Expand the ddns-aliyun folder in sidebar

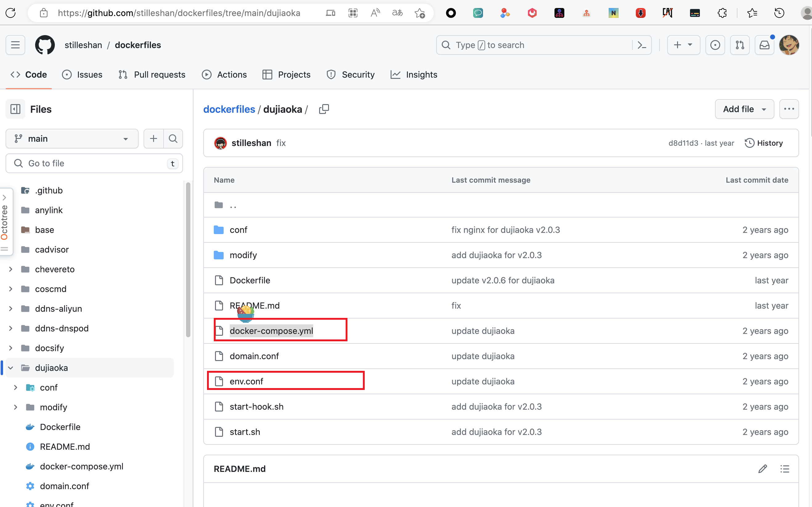pyautogui.click(x=10, y=308)
